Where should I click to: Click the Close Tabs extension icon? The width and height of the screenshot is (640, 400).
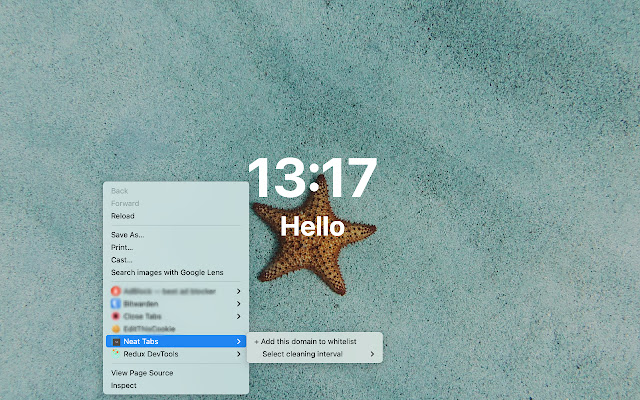(116, 316)
